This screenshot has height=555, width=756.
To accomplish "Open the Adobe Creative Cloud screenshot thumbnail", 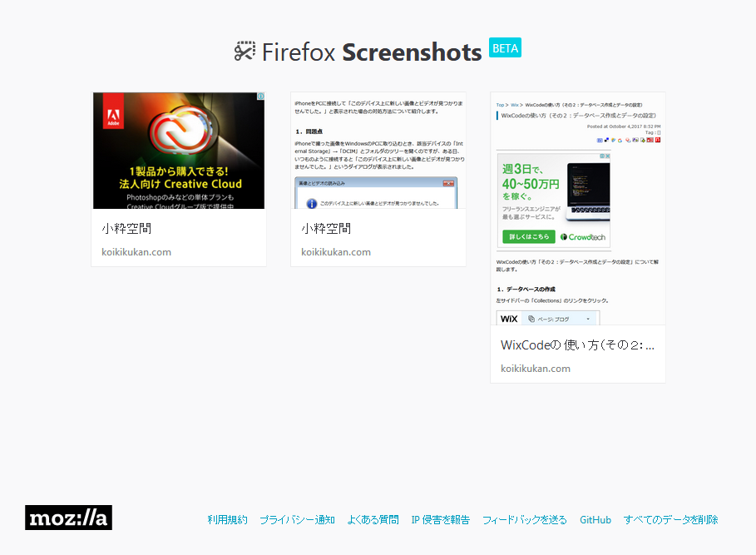I will click(x=179, y=151).
